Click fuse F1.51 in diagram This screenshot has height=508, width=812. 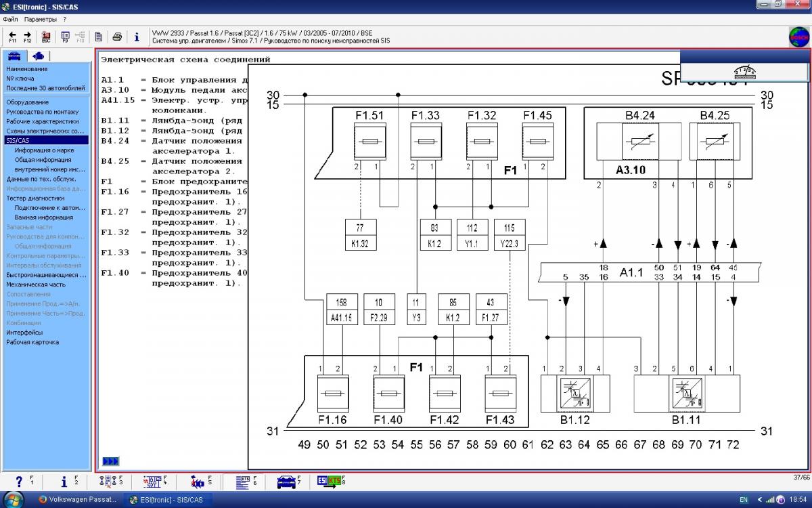click(x=369, y=142)
